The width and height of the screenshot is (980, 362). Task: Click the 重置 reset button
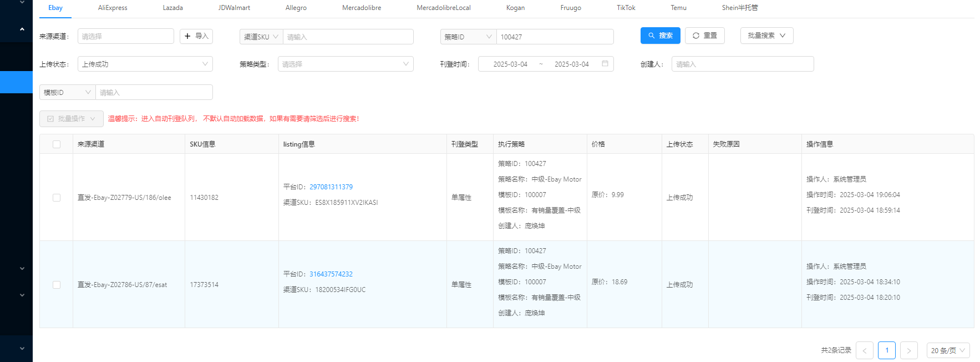(705, 36)
